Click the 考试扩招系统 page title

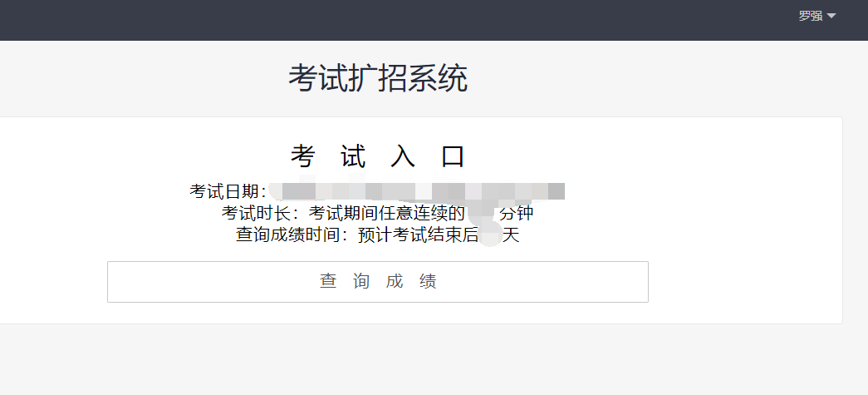click(378, 78)
